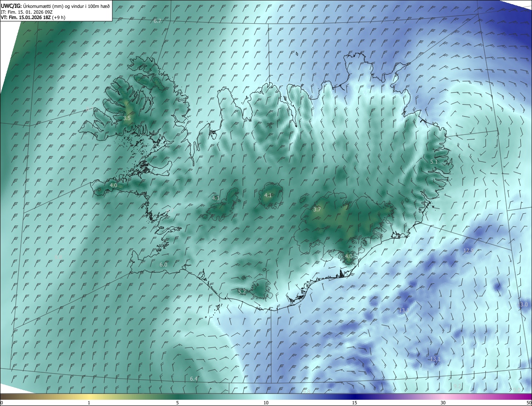The width and height of the screenshot is (532, 406).
Task: Click the valid time line 'VT: Fim. 15.01.2026 18Z (+9 h)'
Action: pyautogui.click(x=33, y=17)
